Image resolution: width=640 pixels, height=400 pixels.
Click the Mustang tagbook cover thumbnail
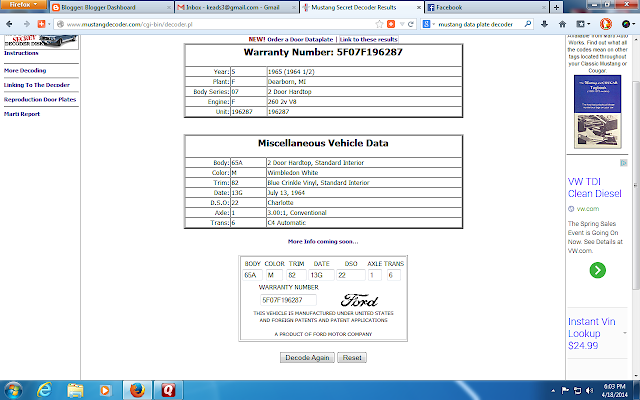pyautogui.click(x=598, y=111)
